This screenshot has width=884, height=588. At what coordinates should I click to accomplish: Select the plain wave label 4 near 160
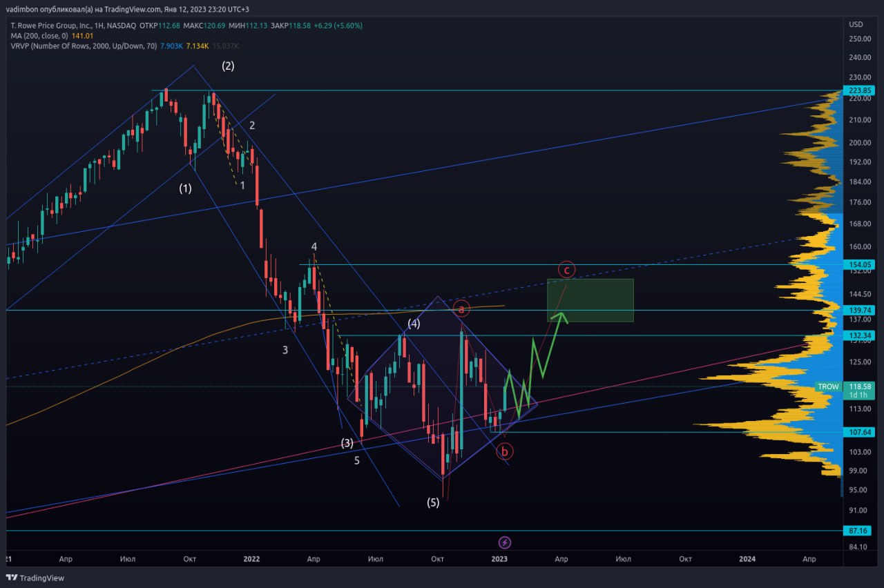[x=314, y=246]
